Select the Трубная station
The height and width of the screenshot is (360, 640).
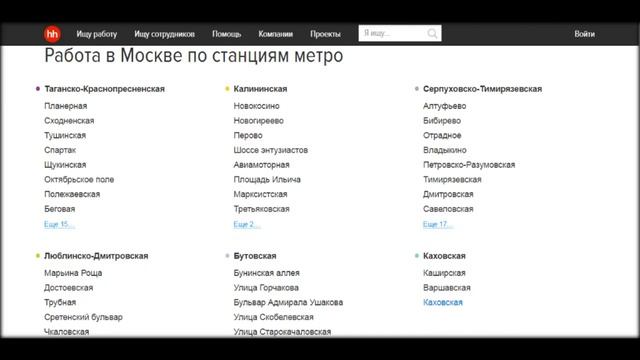60,302
